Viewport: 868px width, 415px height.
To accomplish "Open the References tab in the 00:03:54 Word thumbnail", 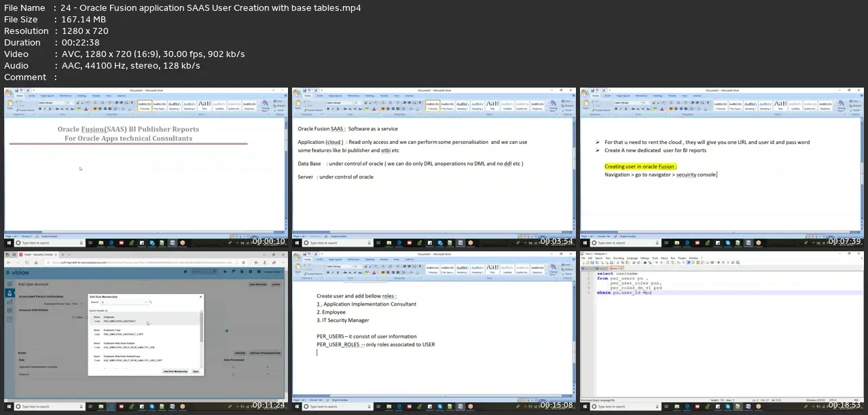I will [353, 96].
